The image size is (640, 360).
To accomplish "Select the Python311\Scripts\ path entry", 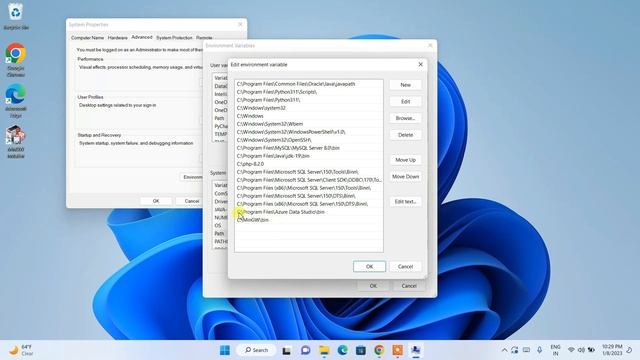I will [x=309, y=92].
